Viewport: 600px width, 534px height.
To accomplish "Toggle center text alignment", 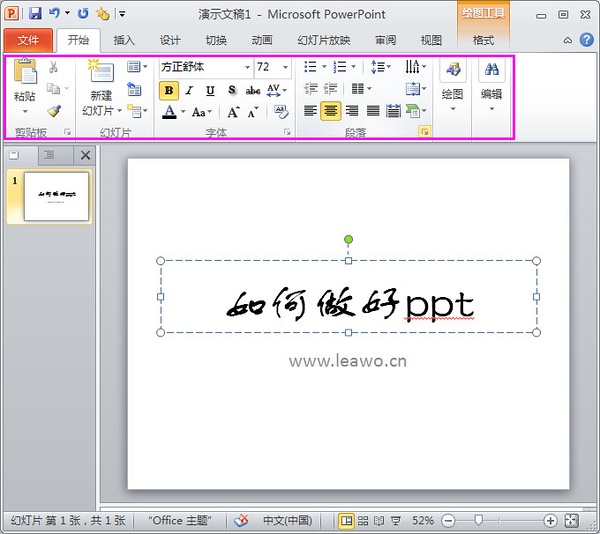I will pyautogui.click(x=331, y=111).
